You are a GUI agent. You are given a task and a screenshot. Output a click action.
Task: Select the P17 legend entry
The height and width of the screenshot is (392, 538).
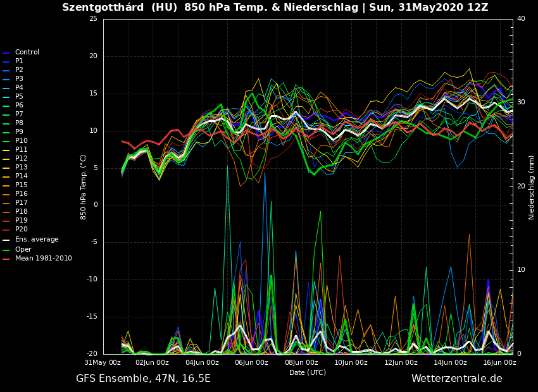click(x=21, y=203)
